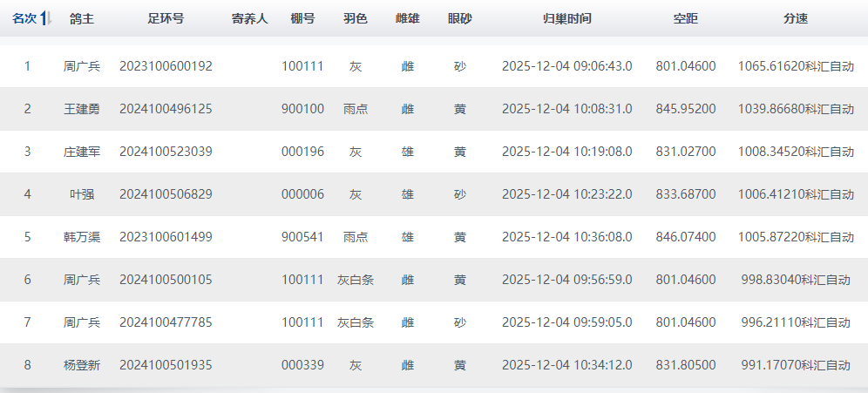
Task: Sort by 归巢时间 column header
Action: pos(566,18)
